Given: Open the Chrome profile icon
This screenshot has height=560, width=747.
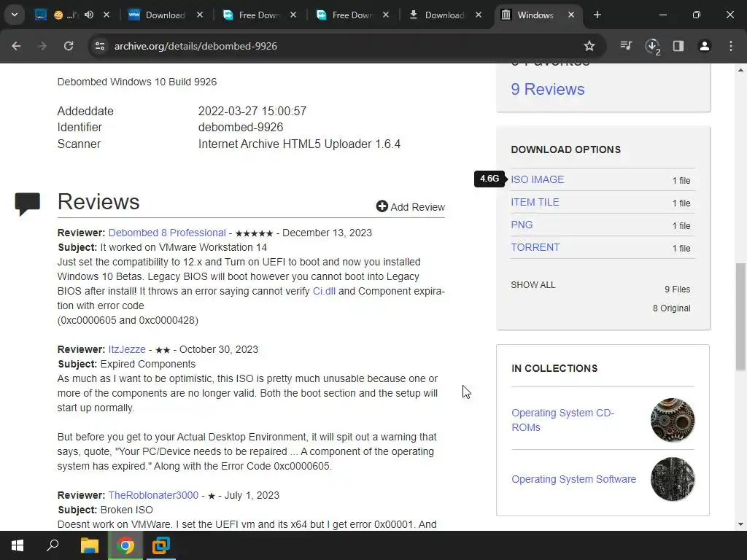Looking at the screenshot, I should click(x=705, y=46).
